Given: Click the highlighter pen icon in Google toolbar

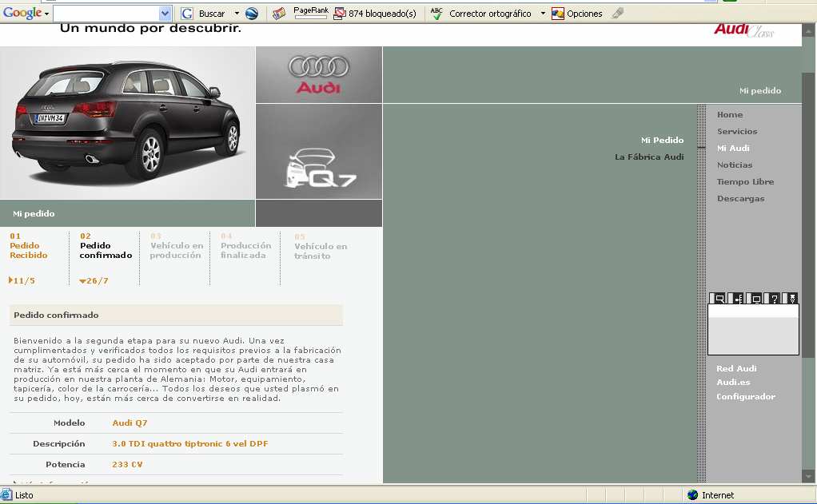Looking at the screenshot, I should [617, 14].
